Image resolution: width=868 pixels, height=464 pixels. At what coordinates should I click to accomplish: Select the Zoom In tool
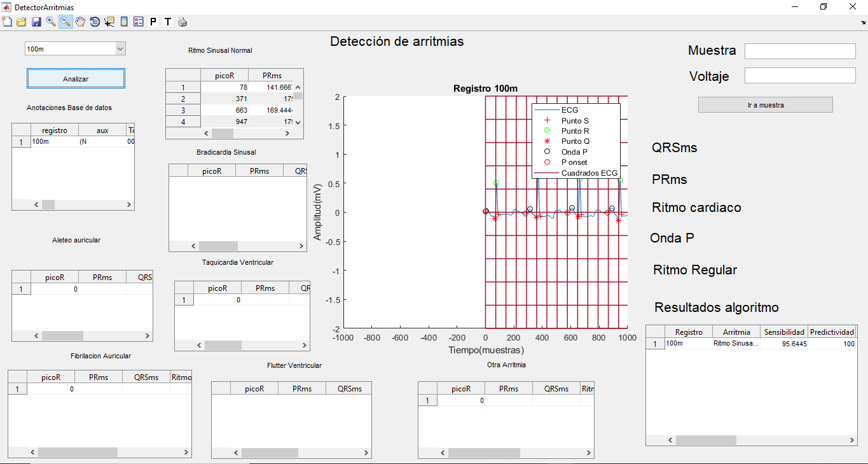pyautogui.click(x=51, y=22)
